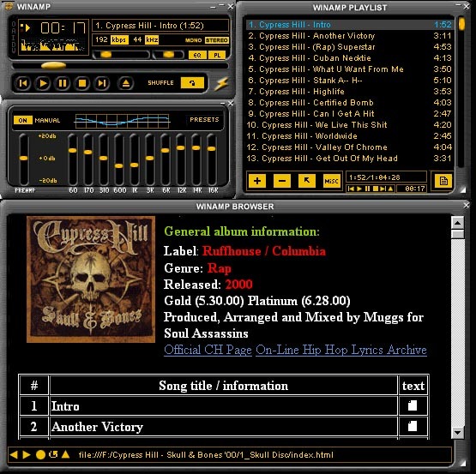Open On-Line Hip Hop Lyrics Archive link
Screen dimensions: 476x474
coord(341,350)
